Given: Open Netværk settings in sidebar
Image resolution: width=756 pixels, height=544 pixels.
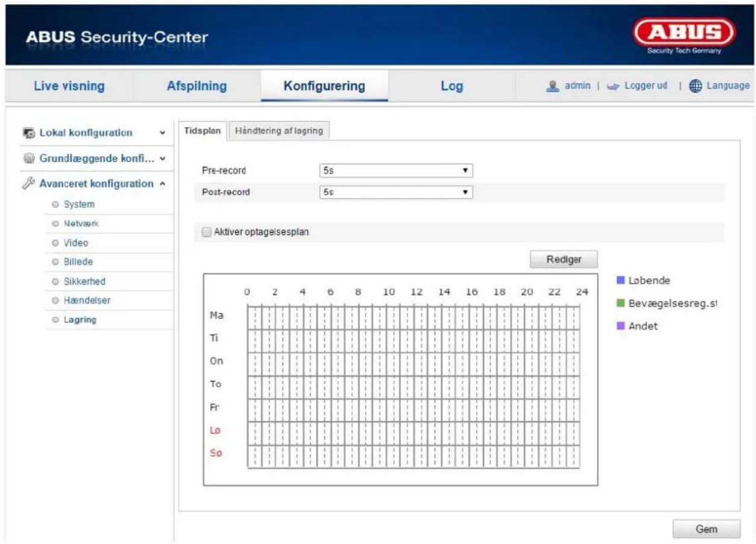Looking at the screenshot, I should tap(81, 224).
